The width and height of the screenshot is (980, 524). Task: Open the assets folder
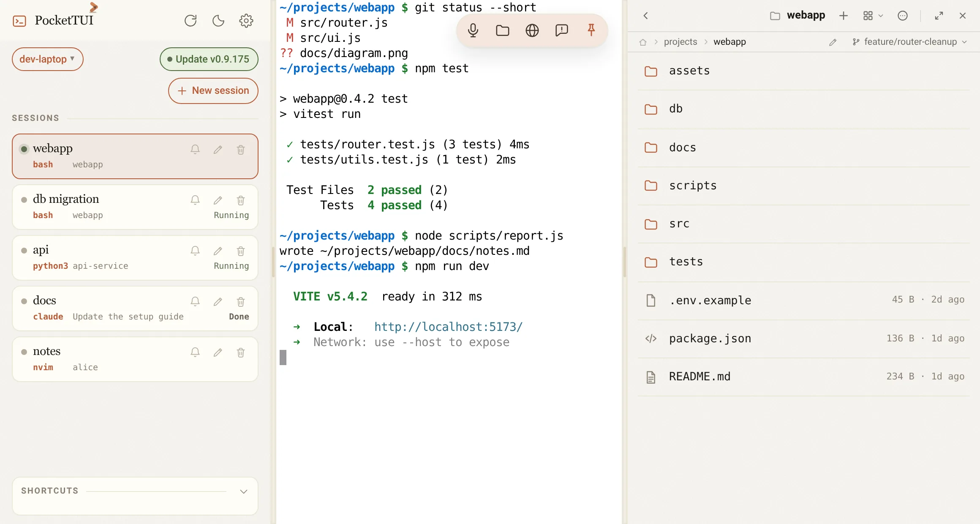[803, 71]
